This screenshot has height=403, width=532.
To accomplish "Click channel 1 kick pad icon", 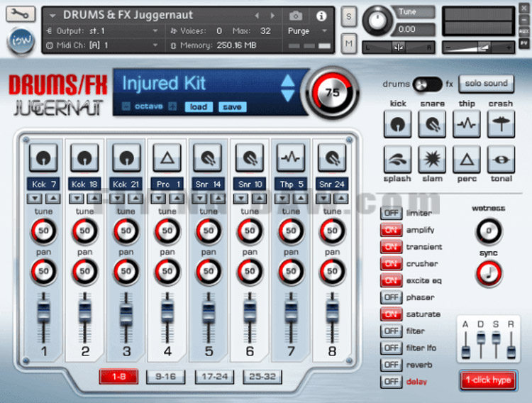I will [x=43, y=158].
